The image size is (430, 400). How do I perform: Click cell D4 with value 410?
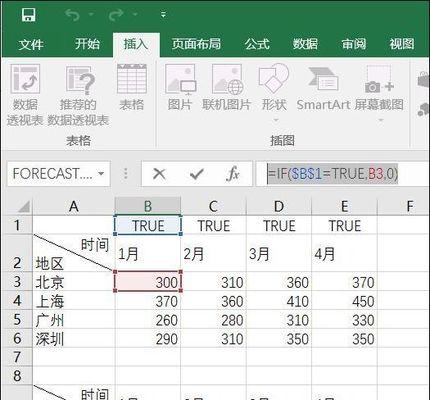click(x=279, y=301)
